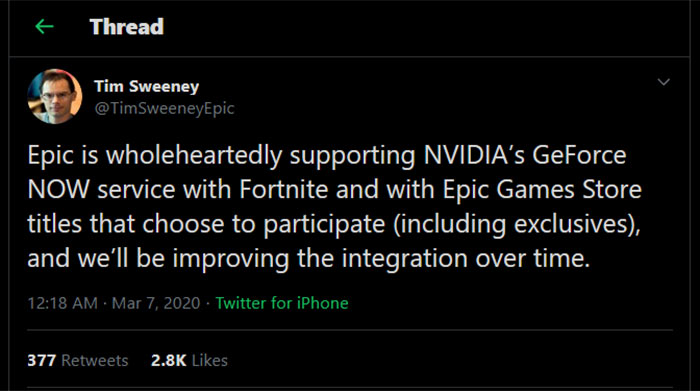View the 2.8K Likes list

point(189,360)
